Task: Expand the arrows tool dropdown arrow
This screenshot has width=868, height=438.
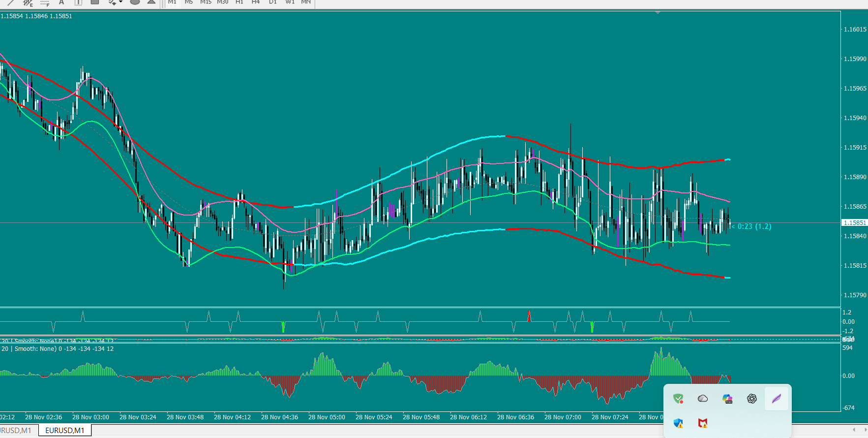Action: pyautogui.click(x=121, y=2)
